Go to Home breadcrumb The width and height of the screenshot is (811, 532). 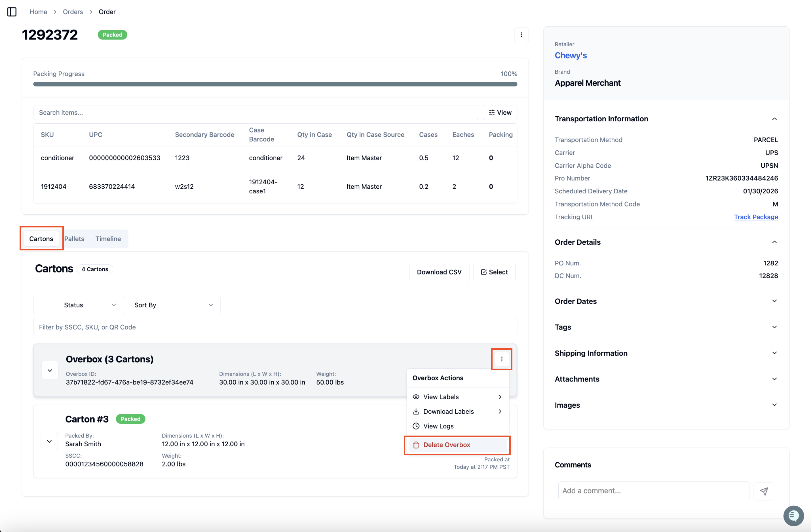pyautogui.click(x=38, y=12)
